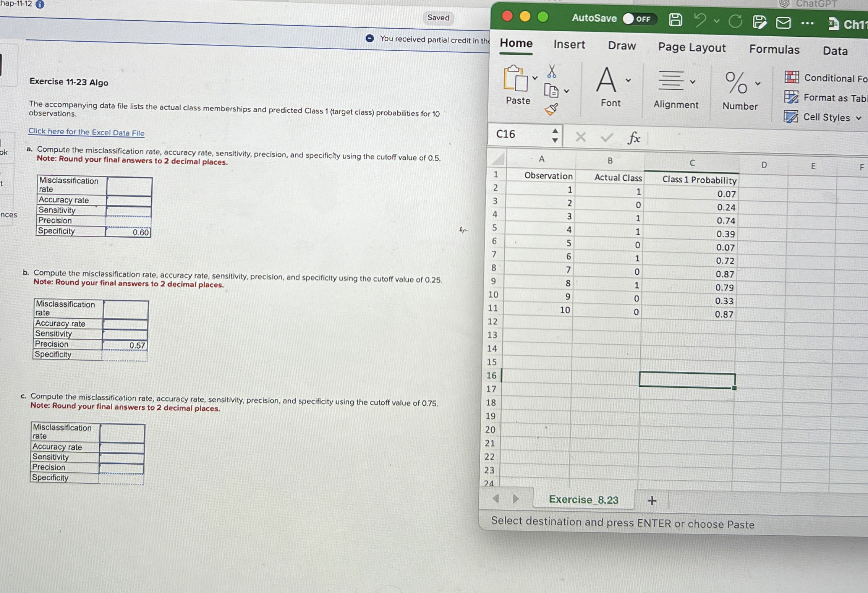Click the Redo arrow icon

click(735, 21)
